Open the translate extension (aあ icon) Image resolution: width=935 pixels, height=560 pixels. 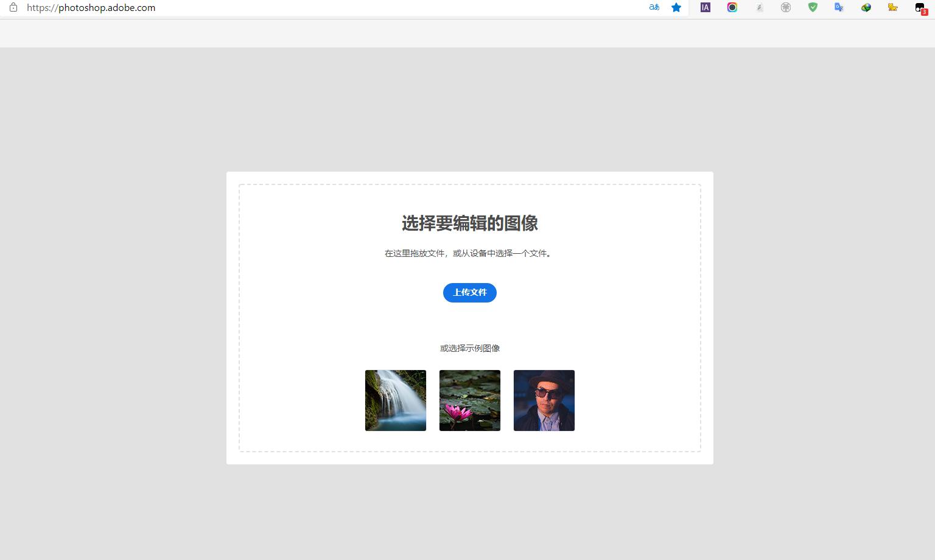click(654, 7)
